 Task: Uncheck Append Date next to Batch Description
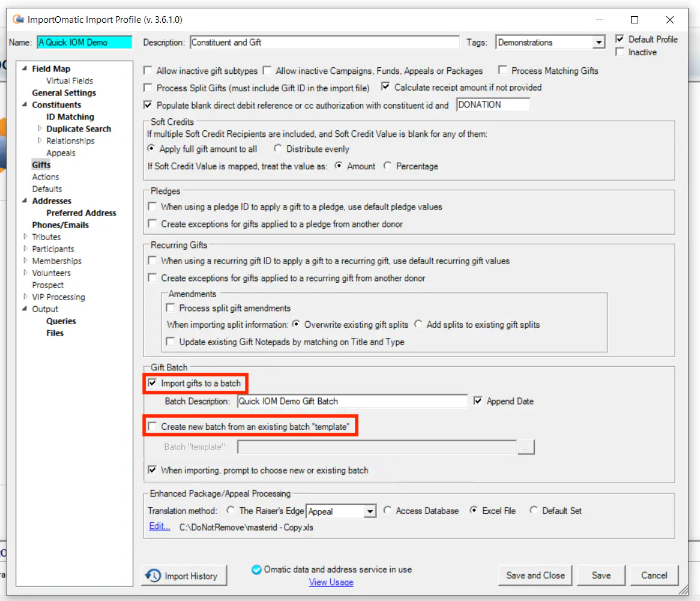coord(478,401)
